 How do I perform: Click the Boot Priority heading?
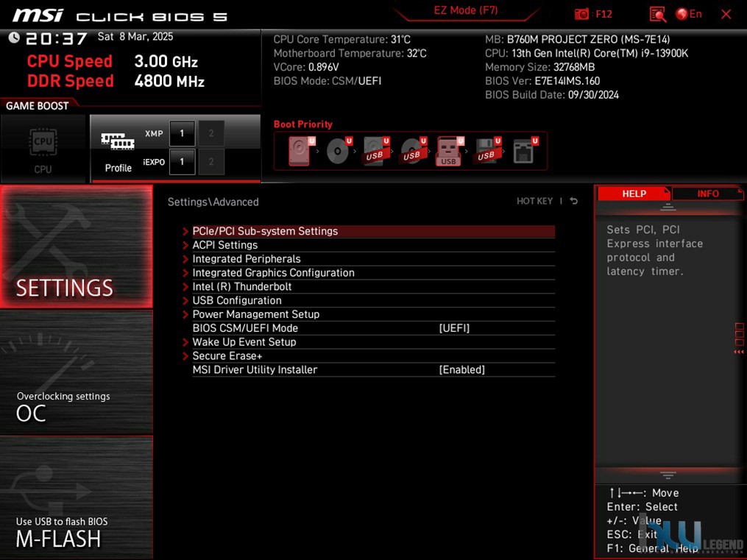click(302, 124)
